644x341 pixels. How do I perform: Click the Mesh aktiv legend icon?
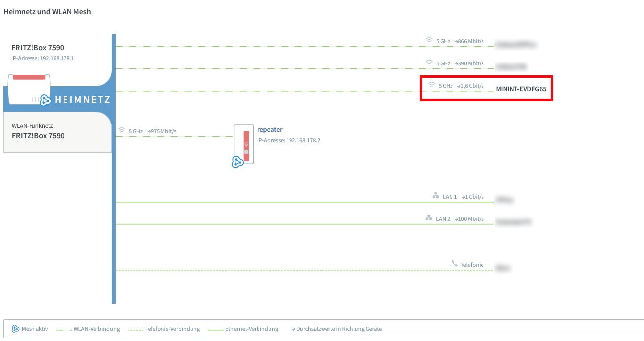[x=15, y=329]
